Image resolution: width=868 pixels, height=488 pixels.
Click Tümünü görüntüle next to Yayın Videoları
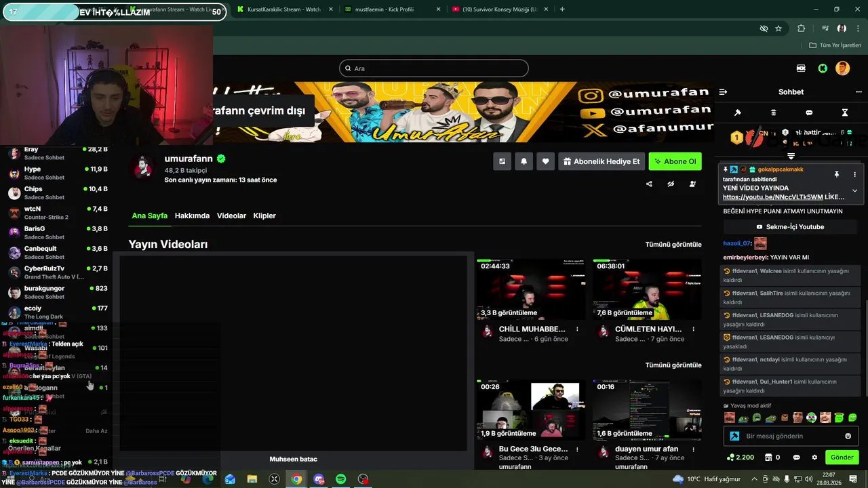673,244
